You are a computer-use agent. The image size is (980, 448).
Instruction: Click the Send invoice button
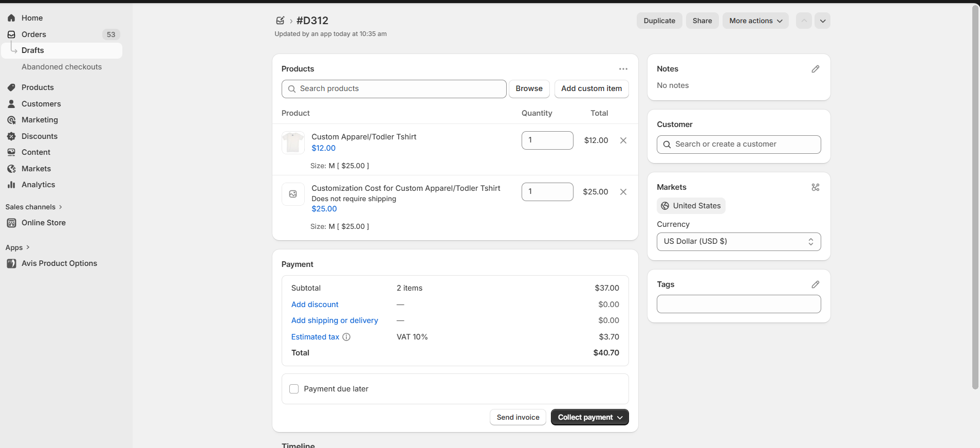[517, 417]
